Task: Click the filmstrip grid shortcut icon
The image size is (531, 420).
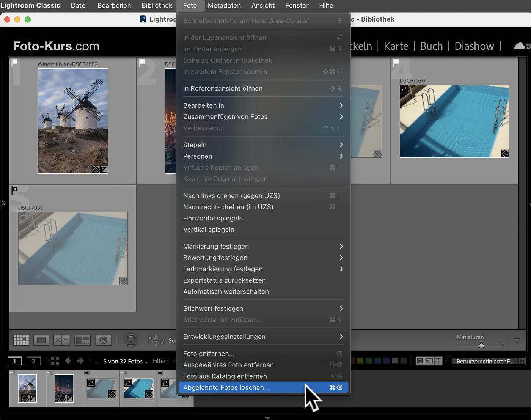Action: pyautogui.click(x=55, y=361)
